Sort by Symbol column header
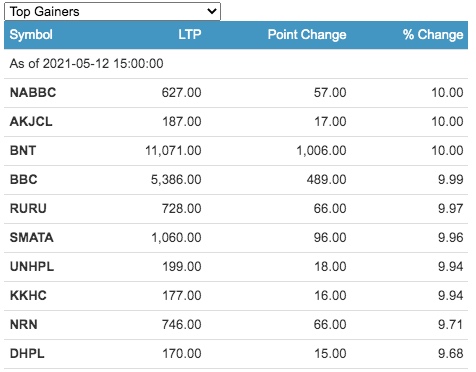 [31, 35]
